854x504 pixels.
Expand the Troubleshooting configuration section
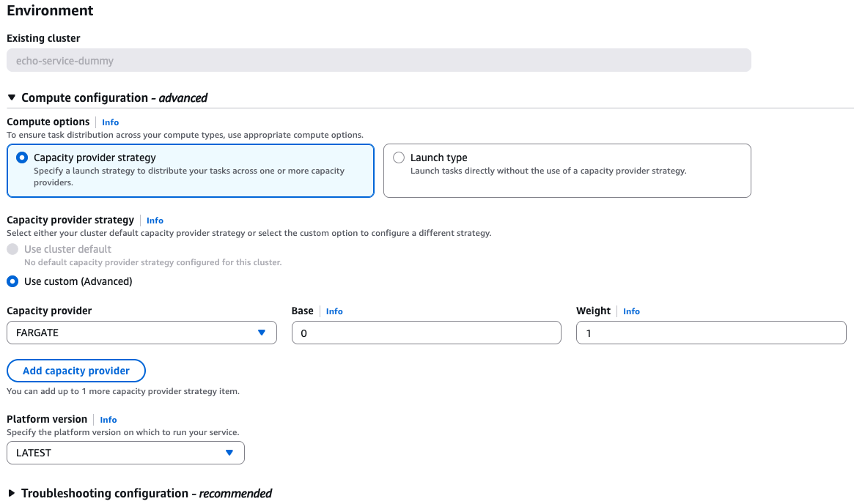[12, 493]
